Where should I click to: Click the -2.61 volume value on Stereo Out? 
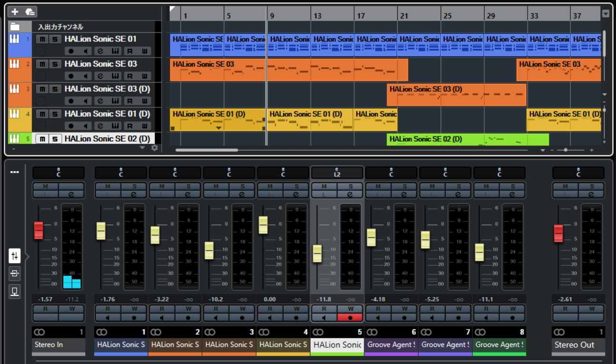coord(566,300)
